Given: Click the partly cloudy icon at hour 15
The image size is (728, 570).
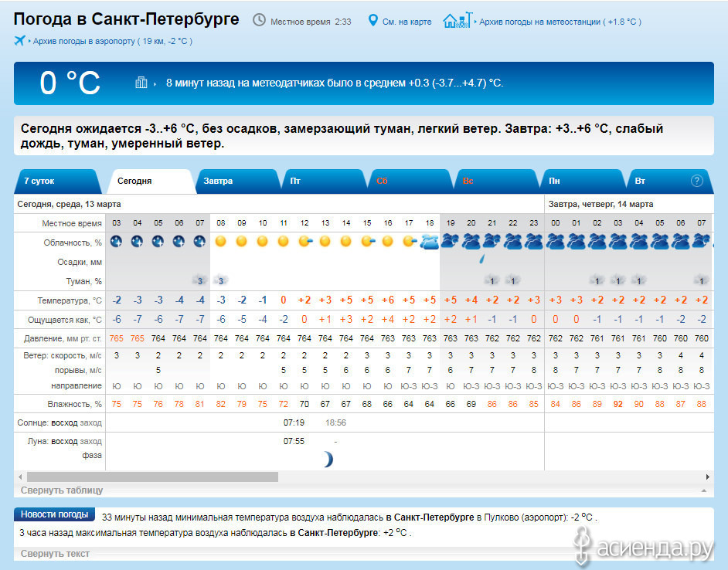Looking at the screenshot, I should pos(368,241).
